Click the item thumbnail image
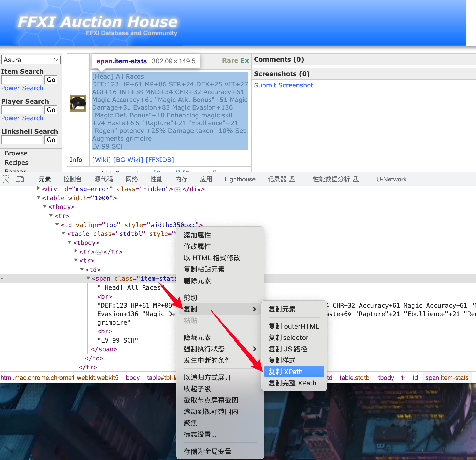Screen dimensions: 476x460 coord(78,103)
